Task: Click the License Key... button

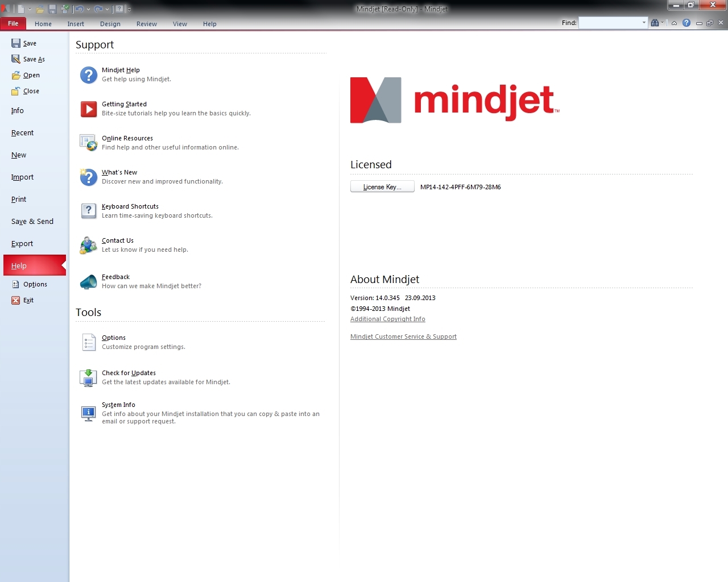Action: [382, 187]
